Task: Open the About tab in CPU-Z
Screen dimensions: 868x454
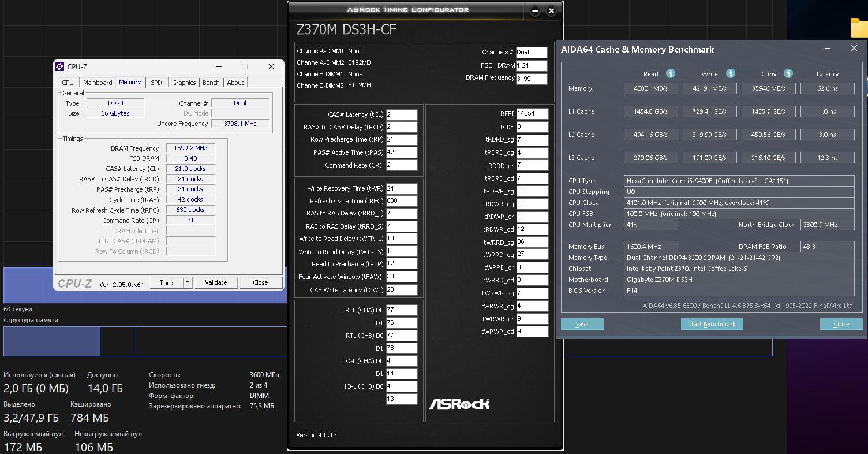Action: (235, 83)
